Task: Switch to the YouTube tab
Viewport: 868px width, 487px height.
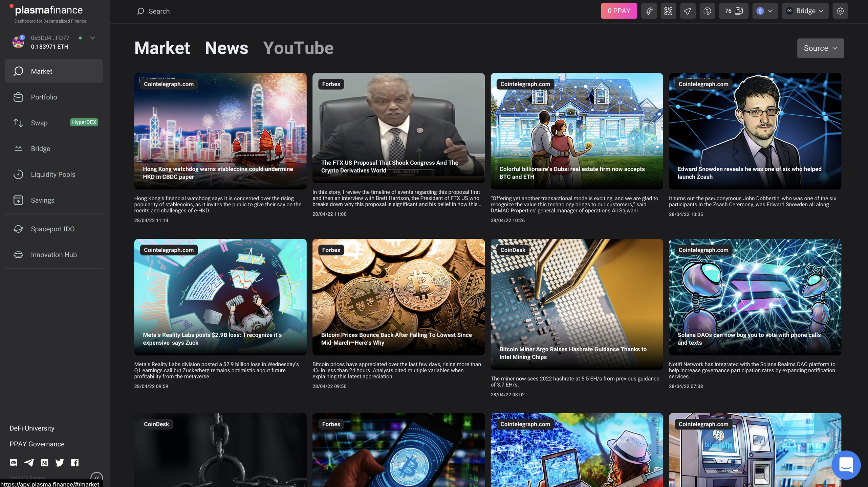Action: 298,48
